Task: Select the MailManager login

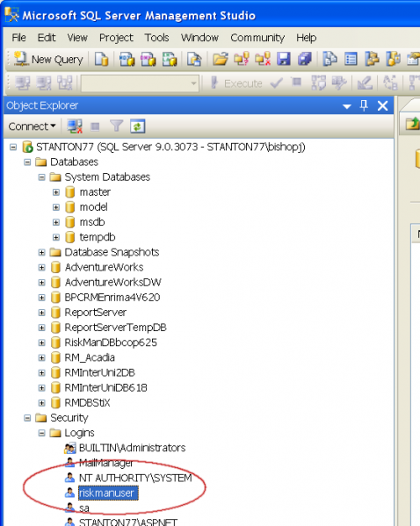Action: click(x=106, y=463)
